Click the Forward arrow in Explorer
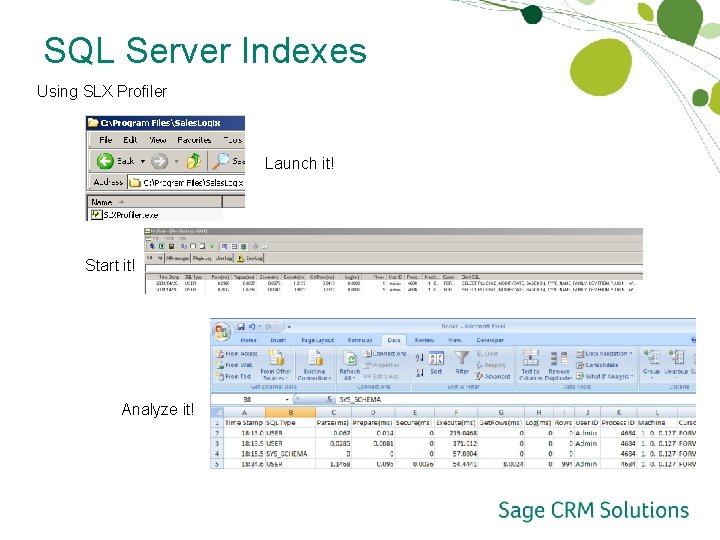Image resolution: width=720 pixels, height=540 pixels. pos(159,161)
